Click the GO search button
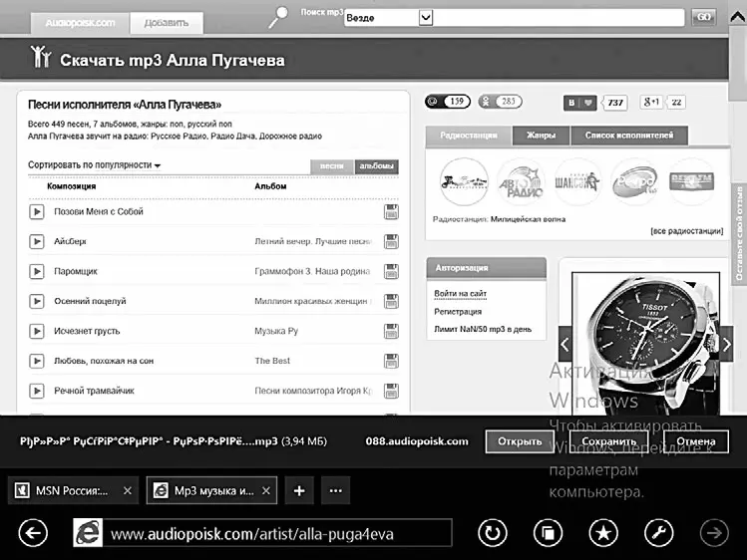The width and height of the screenshot is (747, 560). tap(704, 17)
